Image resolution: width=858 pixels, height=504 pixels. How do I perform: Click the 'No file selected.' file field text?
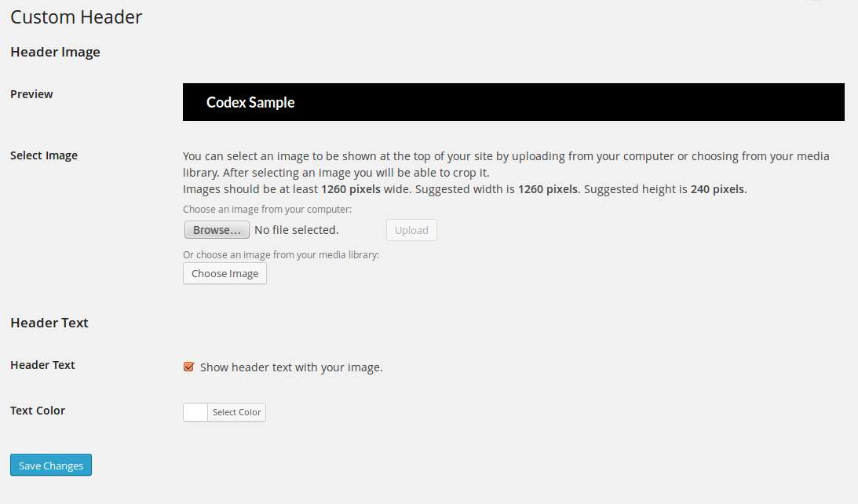coord(297,230)
